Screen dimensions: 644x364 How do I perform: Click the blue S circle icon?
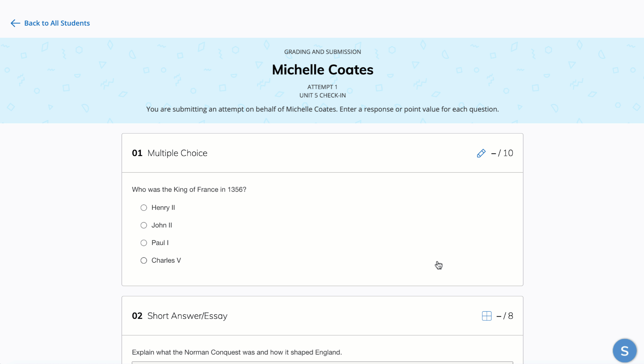coord(624,350)
